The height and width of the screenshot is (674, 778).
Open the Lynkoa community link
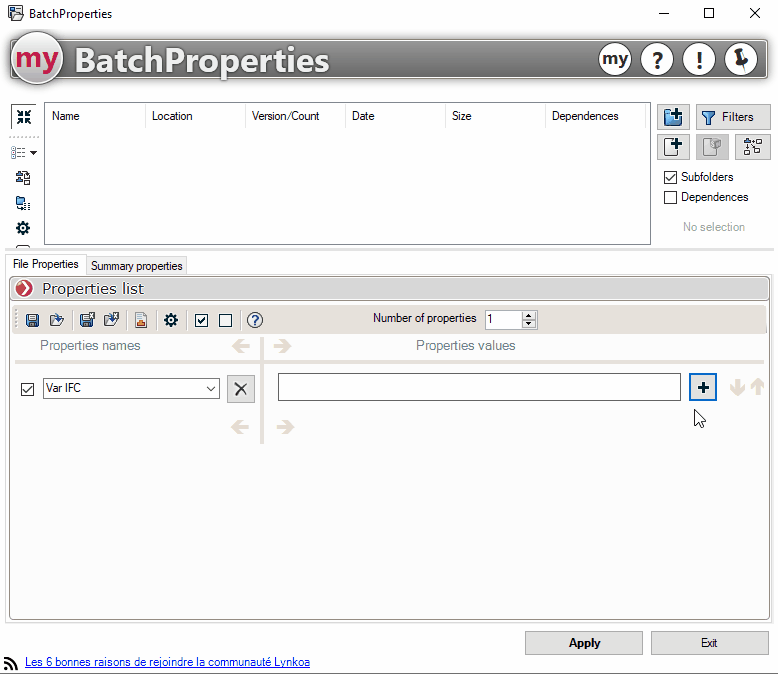[167, 662]
